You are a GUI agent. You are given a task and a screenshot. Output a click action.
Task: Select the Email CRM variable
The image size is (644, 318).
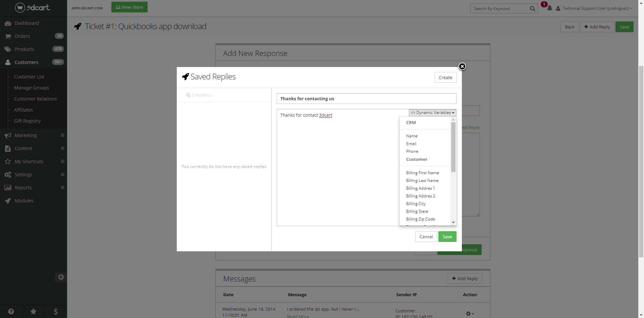(x=411, y=144)
